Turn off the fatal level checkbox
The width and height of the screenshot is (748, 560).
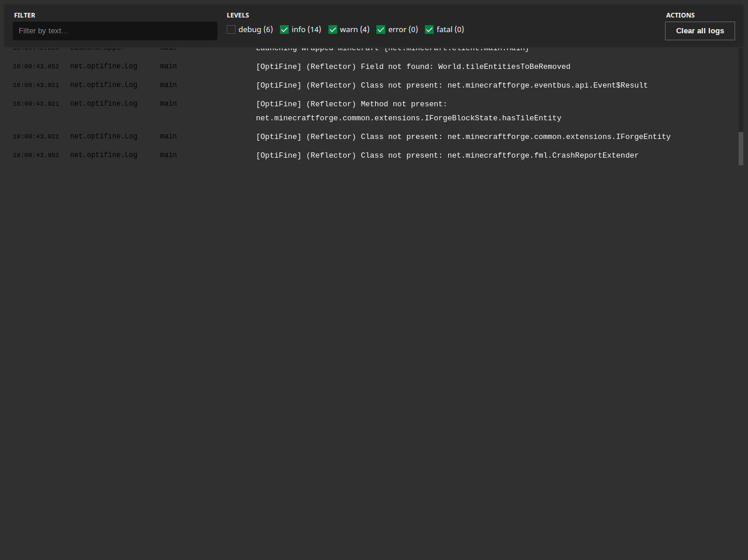430,30
